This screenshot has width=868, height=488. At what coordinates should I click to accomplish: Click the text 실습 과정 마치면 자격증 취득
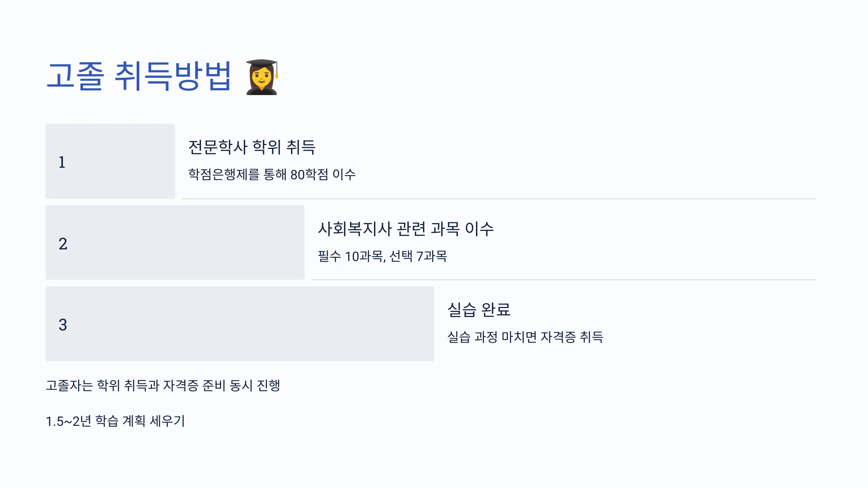(525, 337)
